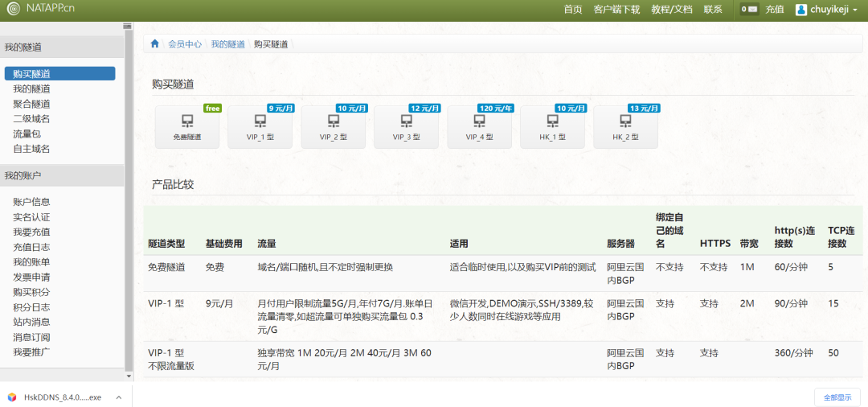Click the 充值 recharge link
This screenshot has height=407, width=868.
[x=774, y=10]
